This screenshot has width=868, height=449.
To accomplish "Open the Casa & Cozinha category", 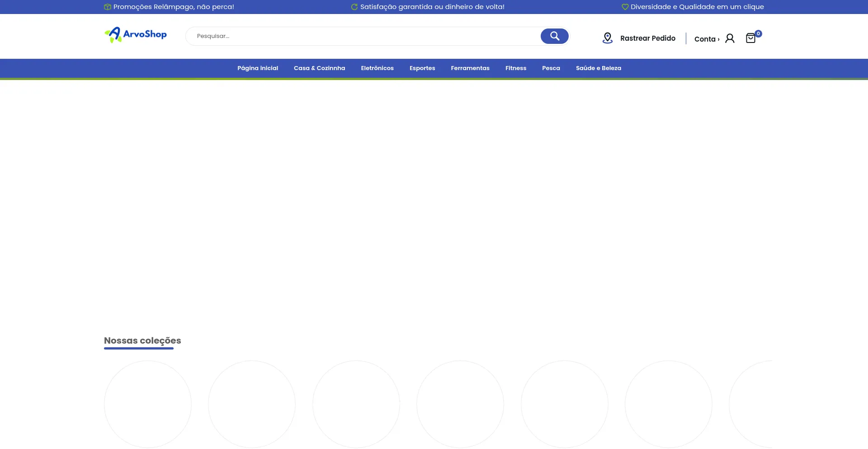I will coord(319,68).
